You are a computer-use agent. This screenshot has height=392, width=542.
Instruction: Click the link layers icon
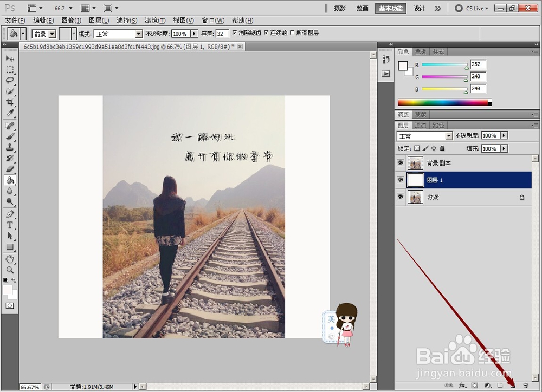coord(449,385)
